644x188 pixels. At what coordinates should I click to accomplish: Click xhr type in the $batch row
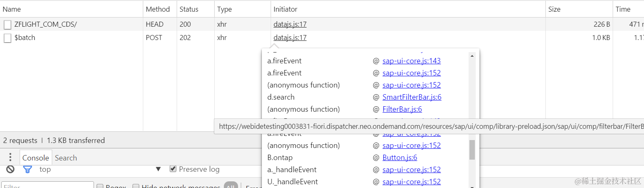222,38
